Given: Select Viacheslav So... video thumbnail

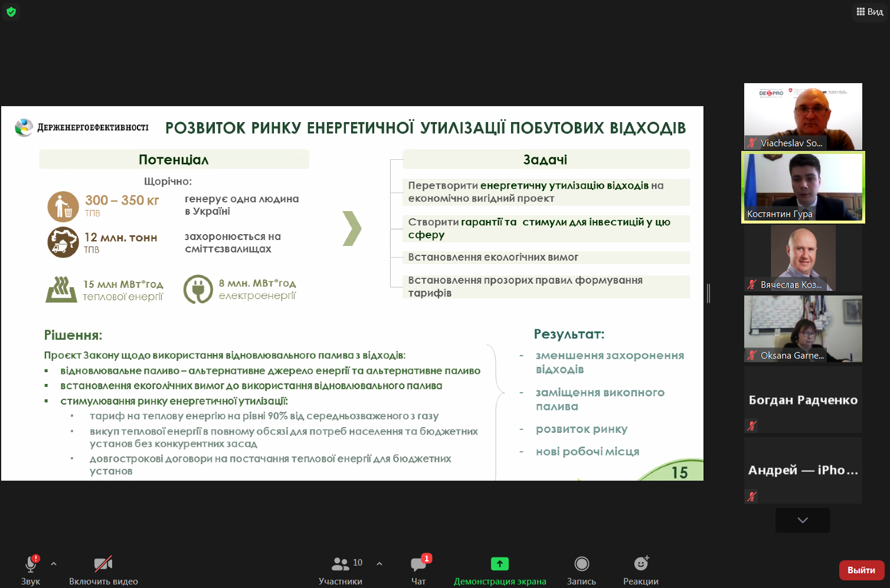Looking at the screenshot, I should tap(803, 116).
